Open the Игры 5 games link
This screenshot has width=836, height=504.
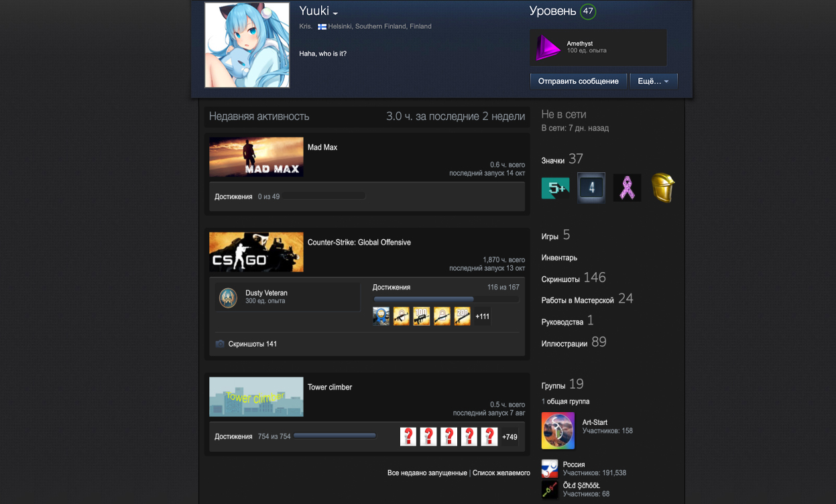click(556, 235)
